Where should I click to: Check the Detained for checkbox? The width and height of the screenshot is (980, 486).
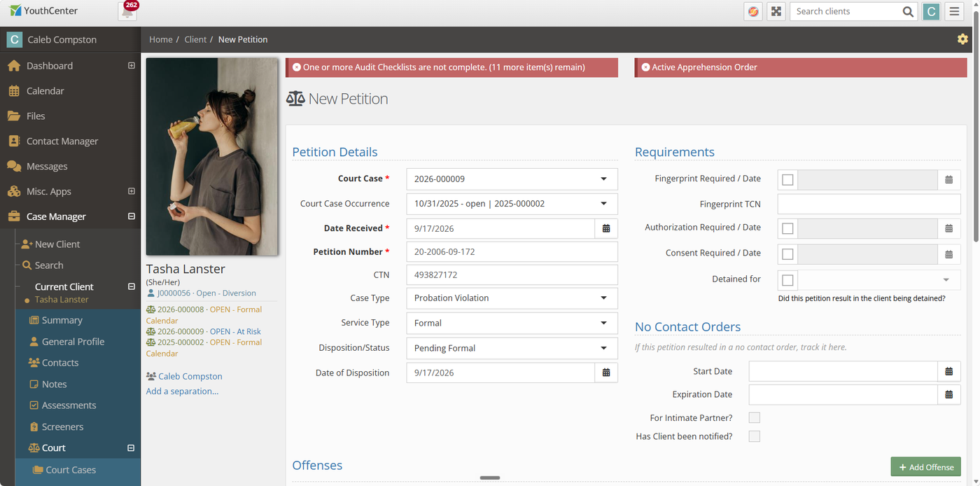(x=787, y=280)
